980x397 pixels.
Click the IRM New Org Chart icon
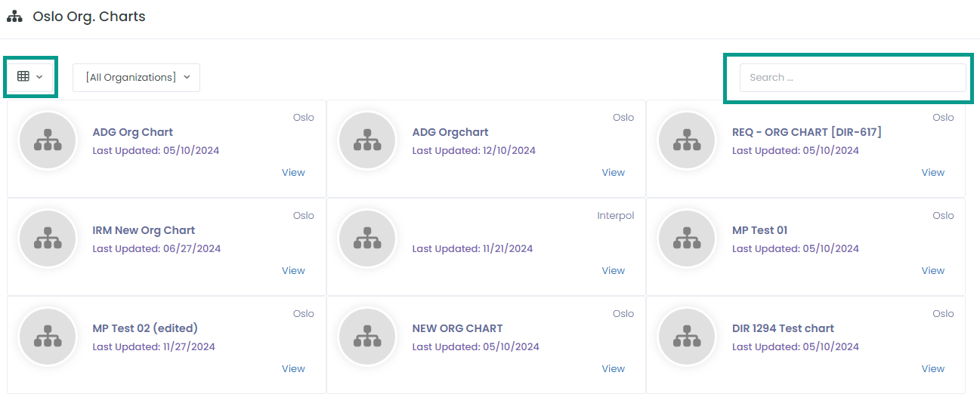48,239
